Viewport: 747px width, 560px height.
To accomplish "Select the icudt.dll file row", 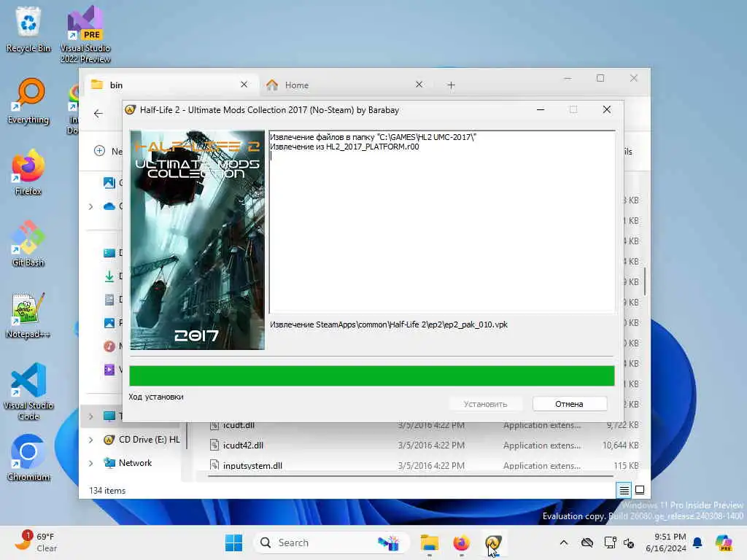I will (x=424, y=425).
